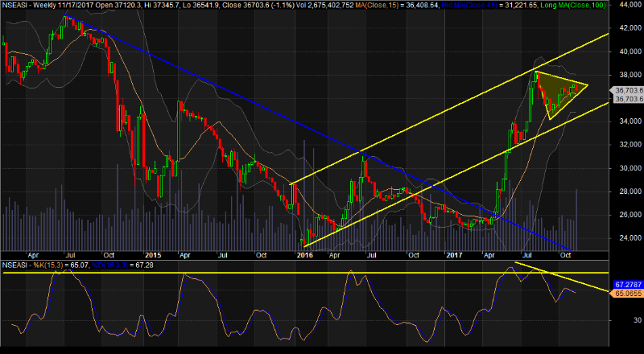Select the 2017 year marker on time axis
This screenshot has width=644, height=354.
[454, 255]
